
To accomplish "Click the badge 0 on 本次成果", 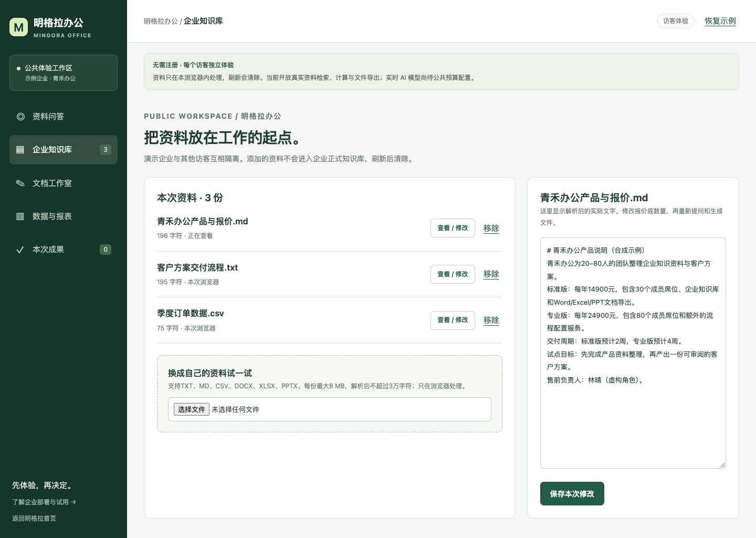I will pyautogui.click(x=106, y=250).
